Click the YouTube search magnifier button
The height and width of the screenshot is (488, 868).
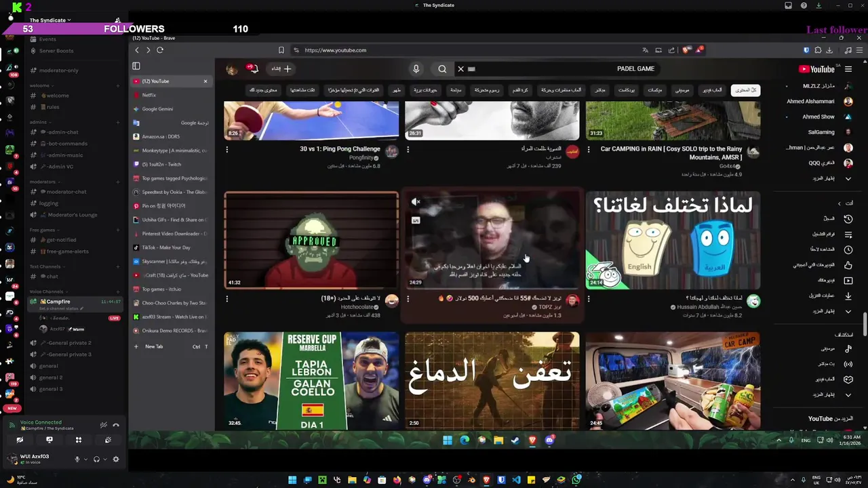click(442, 68)
